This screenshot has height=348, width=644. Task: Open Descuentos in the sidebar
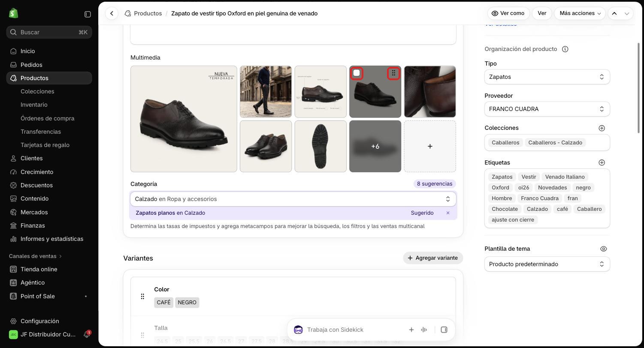click(36, 185)
